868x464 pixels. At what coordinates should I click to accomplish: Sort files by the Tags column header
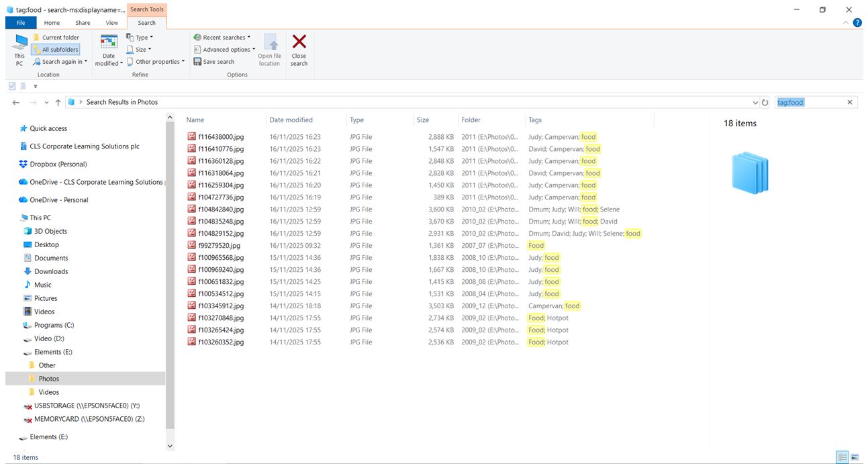[x=535, y=120]
